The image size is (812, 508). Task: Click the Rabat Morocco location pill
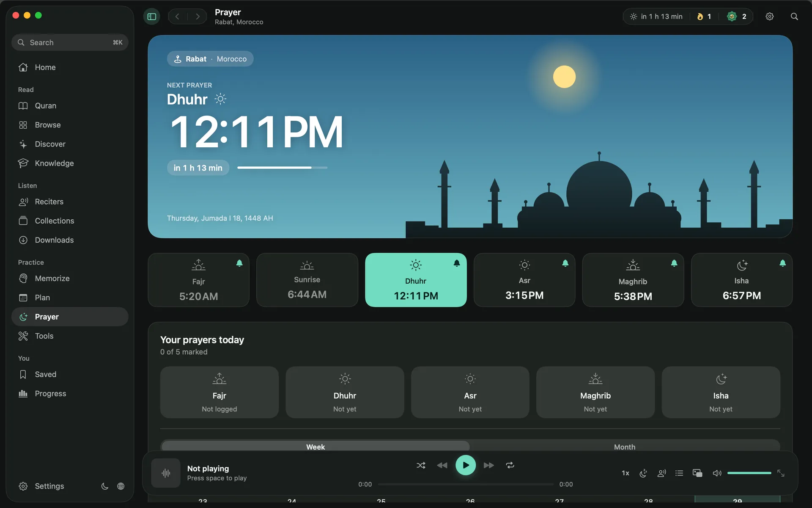(x=210, y=59)
